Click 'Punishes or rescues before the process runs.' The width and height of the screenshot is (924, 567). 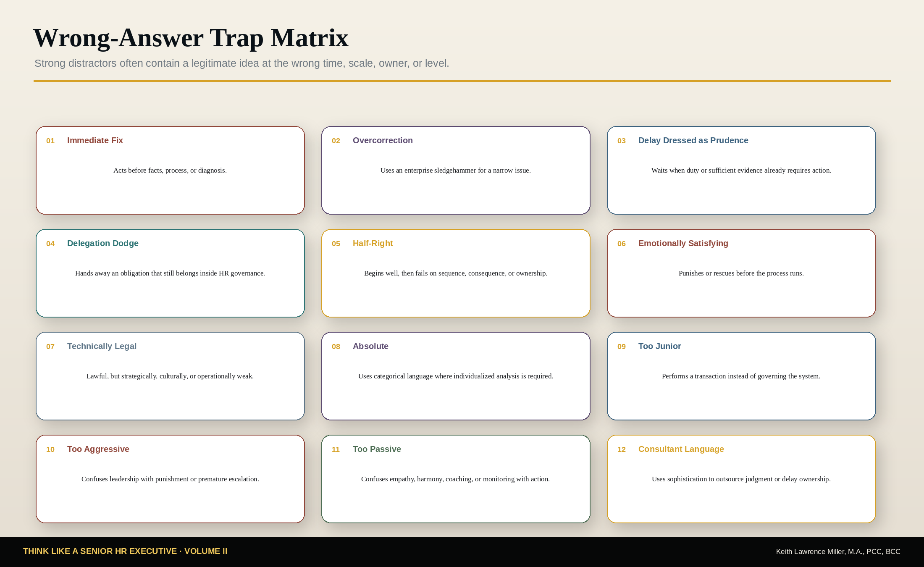[x=741, y=273]
